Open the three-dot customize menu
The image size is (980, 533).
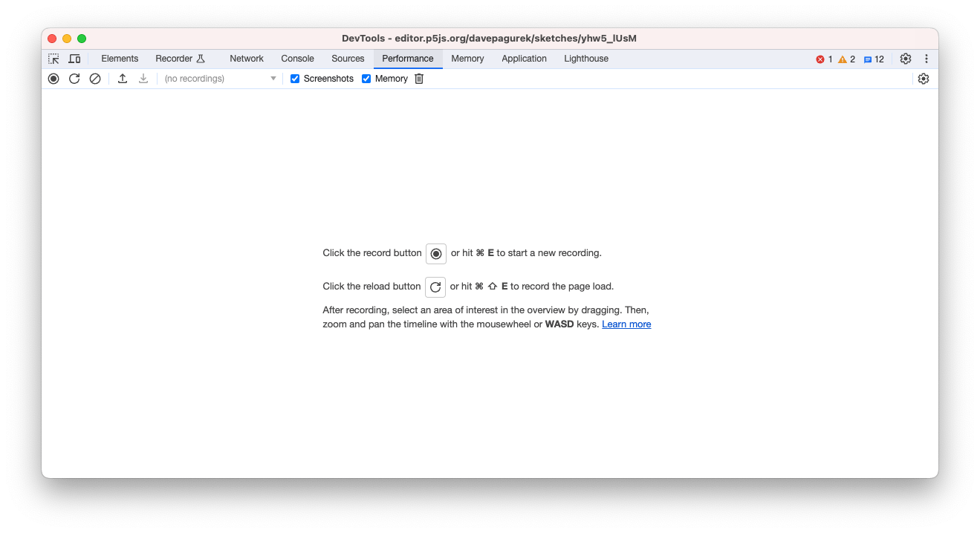click(x=926, y=58)
